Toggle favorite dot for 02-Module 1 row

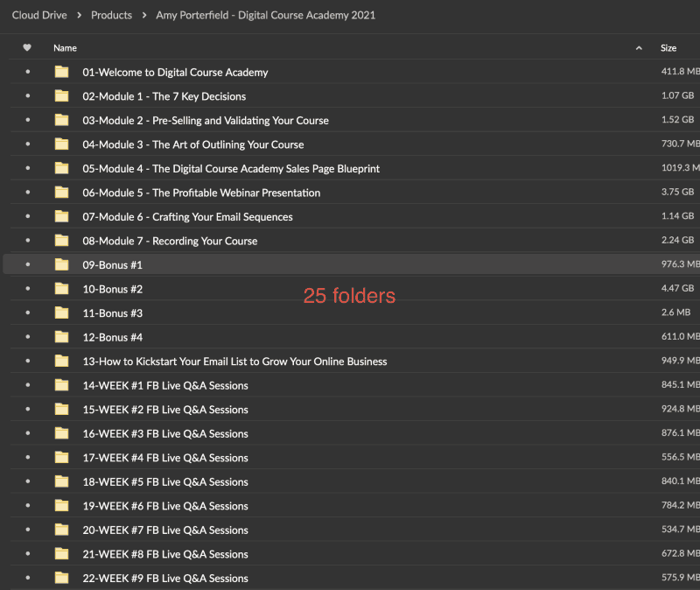(28, 96)
